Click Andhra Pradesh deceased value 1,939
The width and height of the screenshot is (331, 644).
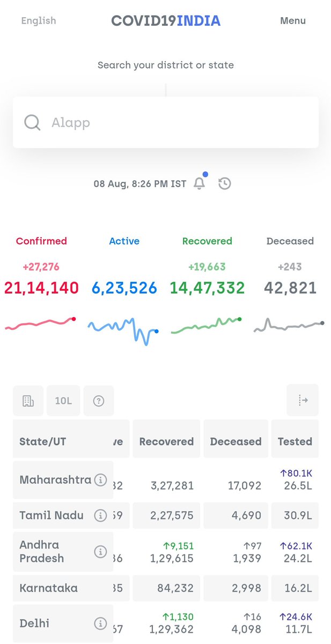[x=247, y=558]
